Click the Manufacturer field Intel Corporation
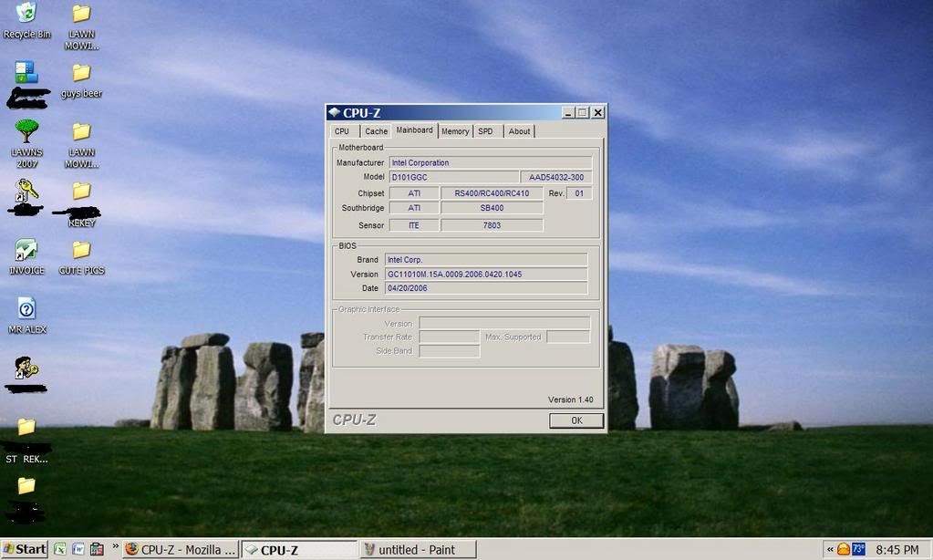Screen dimensions: 933x560 point(491,162)
